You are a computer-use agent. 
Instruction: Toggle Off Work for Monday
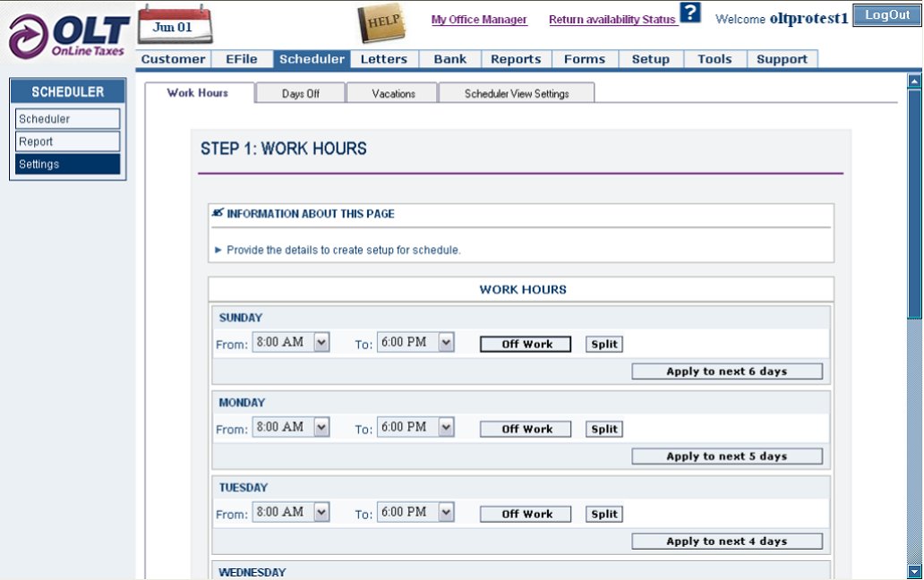525,429
